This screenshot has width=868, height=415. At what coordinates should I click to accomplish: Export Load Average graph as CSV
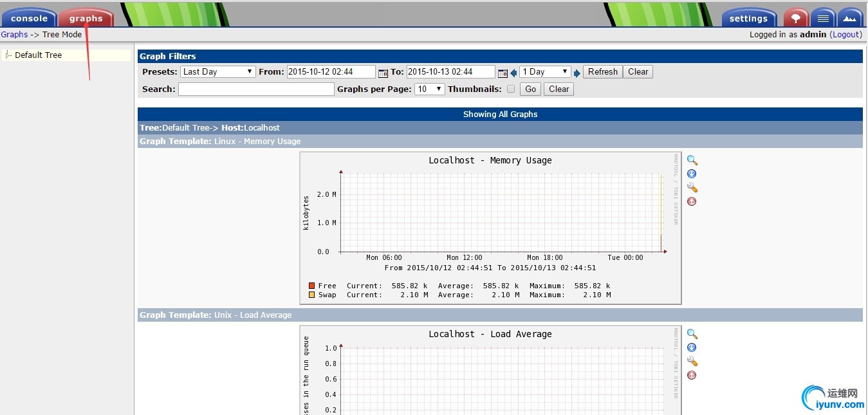coord(692,347)
